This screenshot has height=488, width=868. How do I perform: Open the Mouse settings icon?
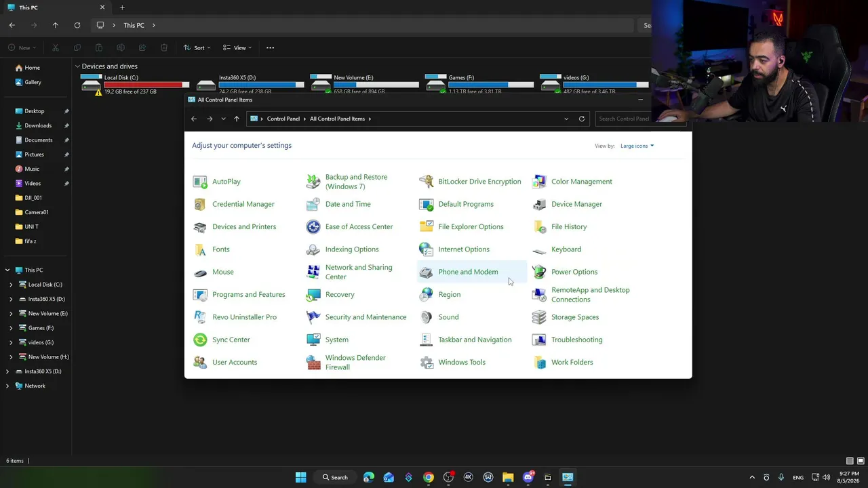coord(200,272)
